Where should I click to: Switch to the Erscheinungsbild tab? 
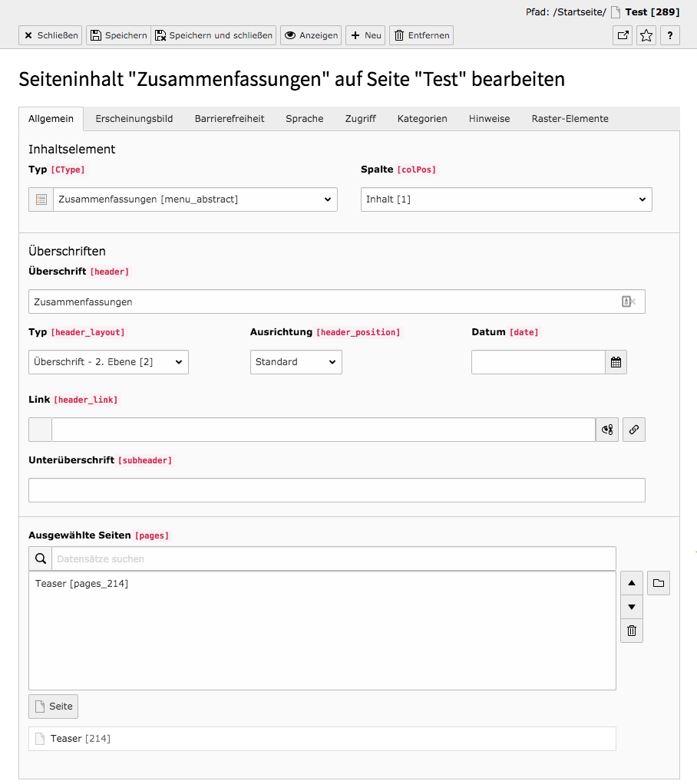pos(134,119)
